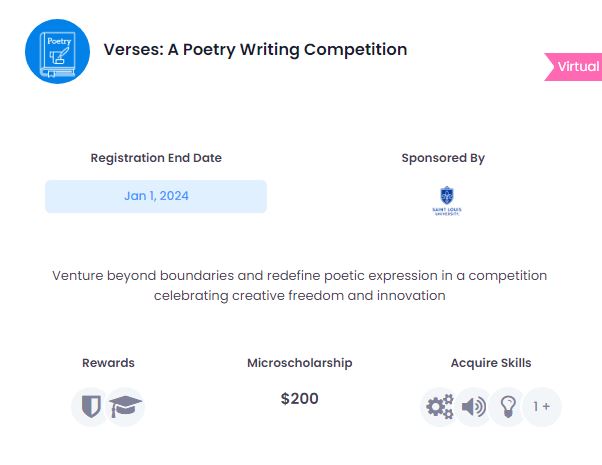Open the Saint Louis University sponsor logo
Viewport: 602px width, 465px height.
(447, 201)
